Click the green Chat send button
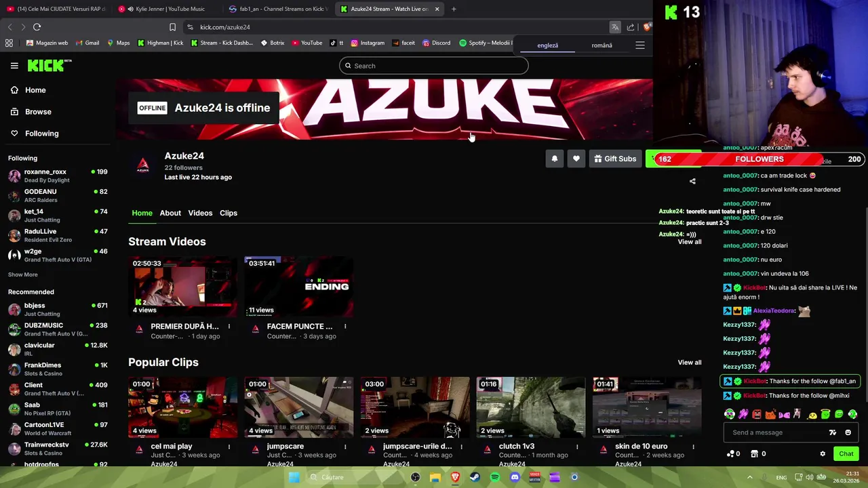868x488 pixels. pyautogui.click(x=846, y=454)
